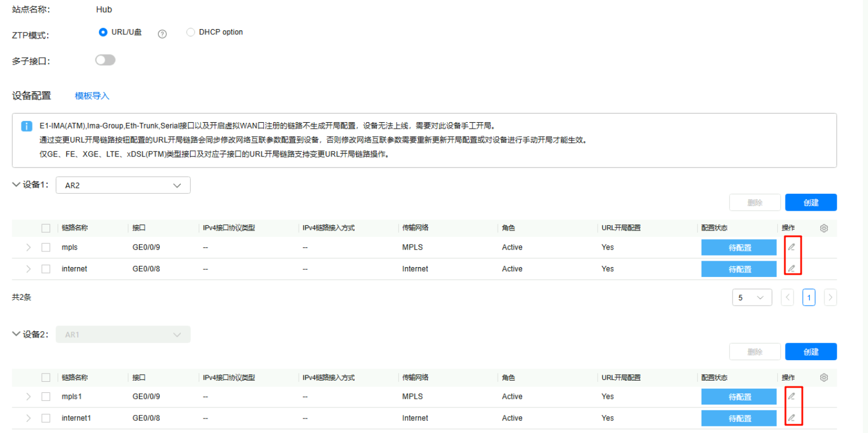Select page 1 in the pagination
The image size is (868, 433).
(x=808, y=297)
